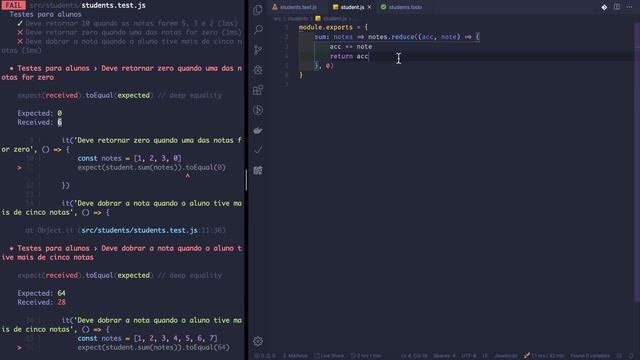Split the editor to the right
The height and width of the screenshot is (360, 640).
click(x=617, y=7)
